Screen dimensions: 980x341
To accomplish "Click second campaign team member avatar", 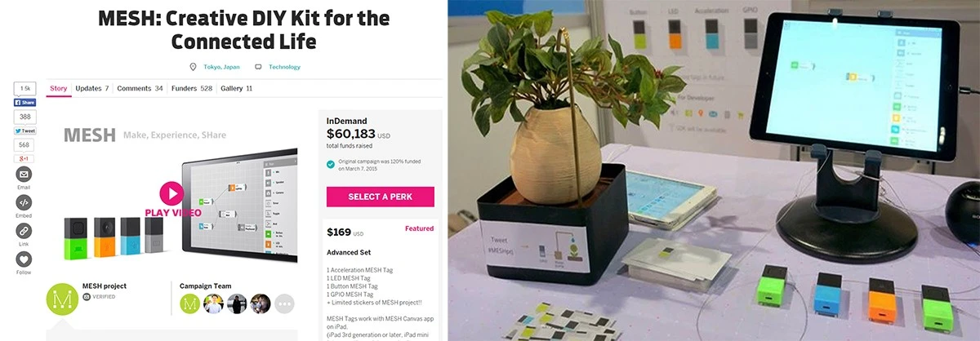I will pos(214,304).
